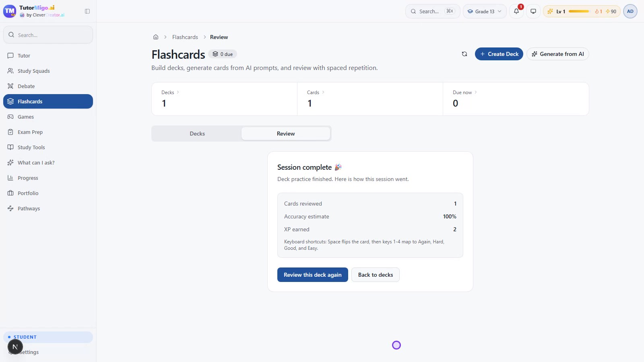Open the Grade 13 dropdown
The image size is (644, 362).
click(x=485, y=11)
